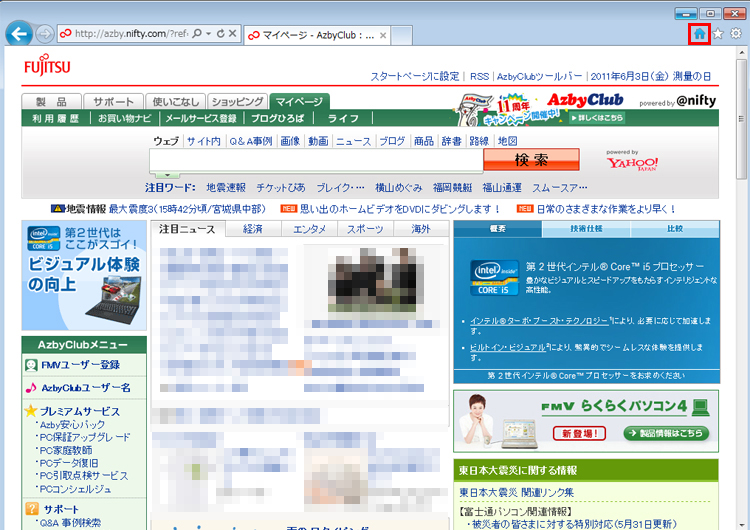Image resolution: width=750 pixels, height=530 pixels.
Task: Select the 比較 tab in Intel ad
Action: (675, 229)
